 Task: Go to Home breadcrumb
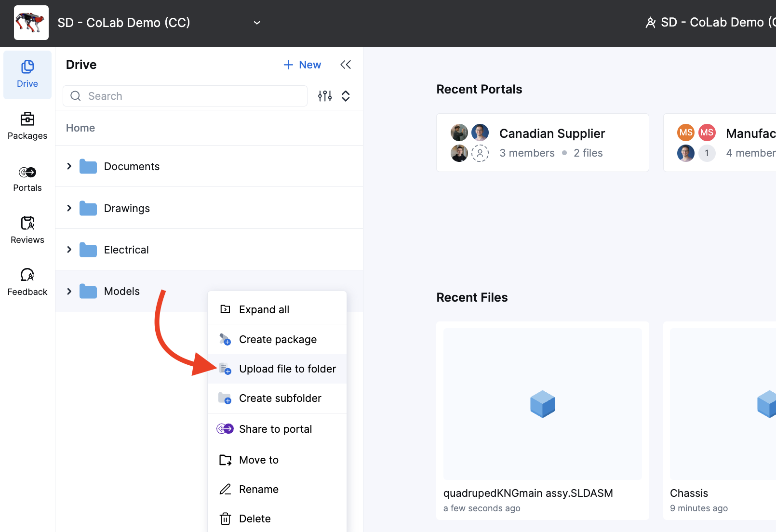pyautogui.click(x=80, y=128)
